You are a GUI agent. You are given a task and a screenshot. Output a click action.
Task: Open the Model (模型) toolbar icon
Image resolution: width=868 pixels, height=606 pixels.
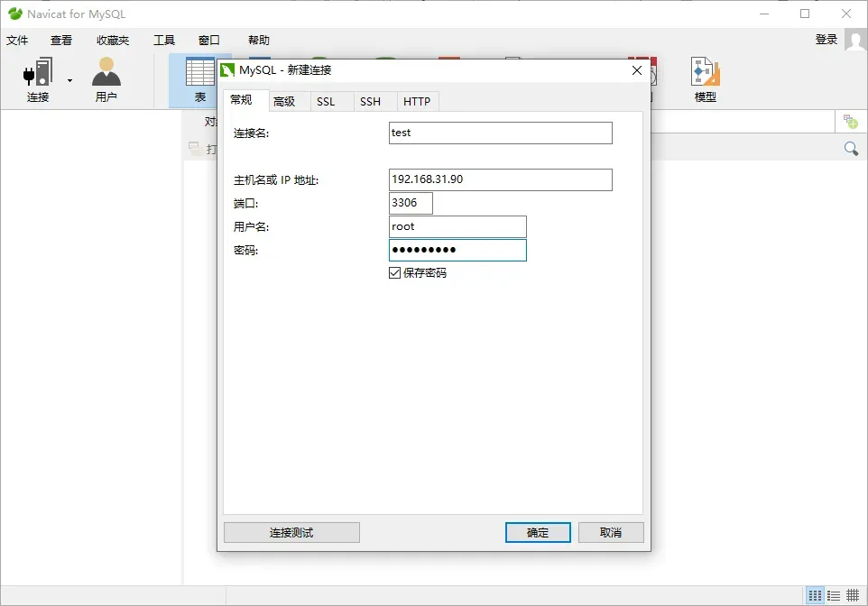coord(705,74)
